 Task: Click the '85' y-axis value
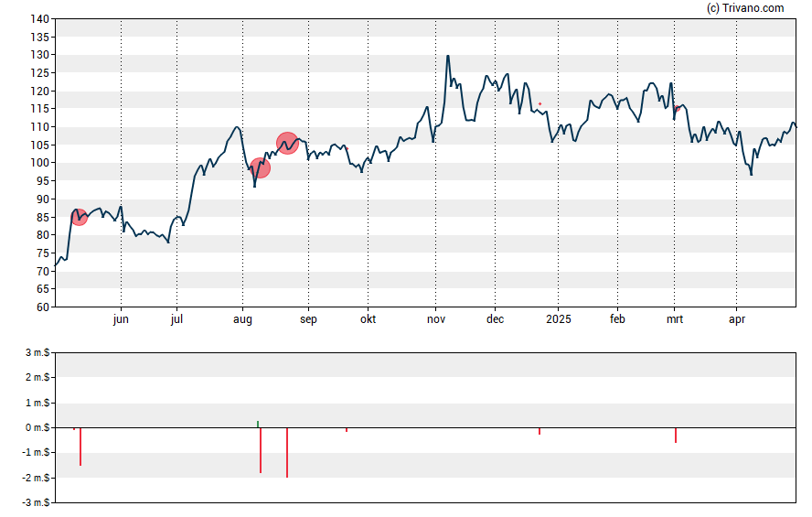(x=42, y=218)
